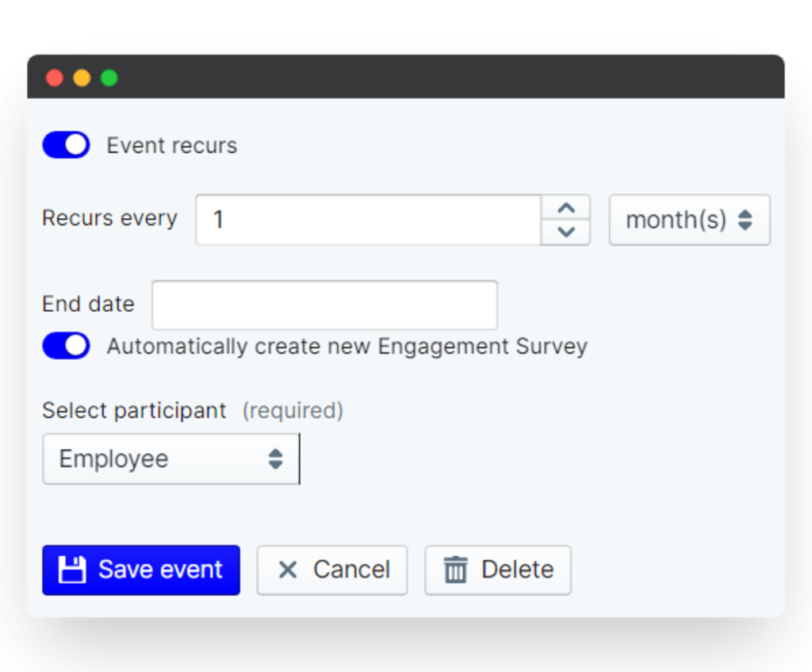The image size is (812, 672).
Task: Maximize the window using the green button
Action: (x=109, y=78)
